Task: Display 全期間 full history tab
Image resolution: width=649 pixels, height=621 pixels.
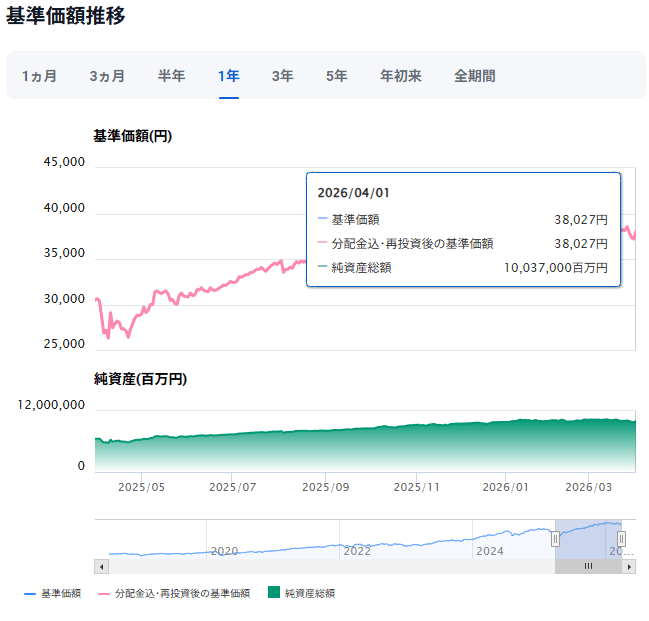Action: pos(474,76)
